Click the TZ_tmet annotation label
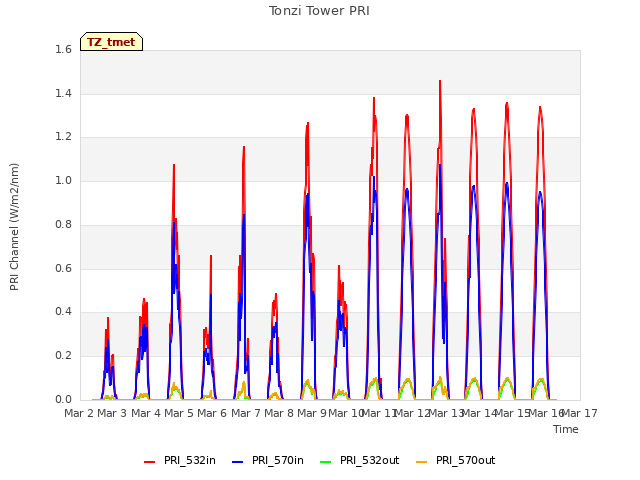640x480 pixels. click(x=111, y=42)
